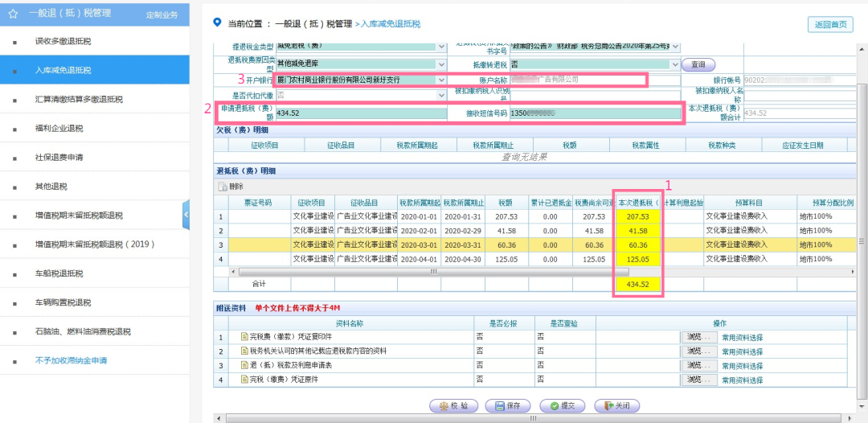Open the 是否代扣代缴 dropdown
This screenshot has width=868, height=423.
click(x=442, y=96)
